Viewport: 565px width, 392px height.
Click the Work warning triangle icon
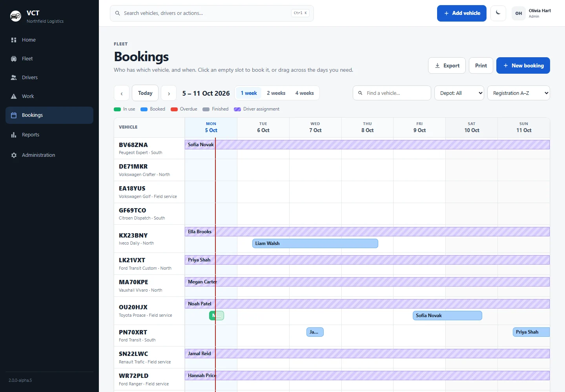(x=14, y=96)
